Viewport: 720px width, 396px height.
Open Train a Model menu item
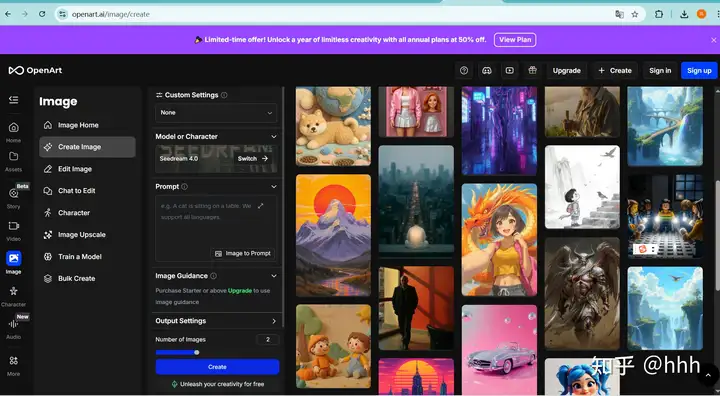pos(87,256)
